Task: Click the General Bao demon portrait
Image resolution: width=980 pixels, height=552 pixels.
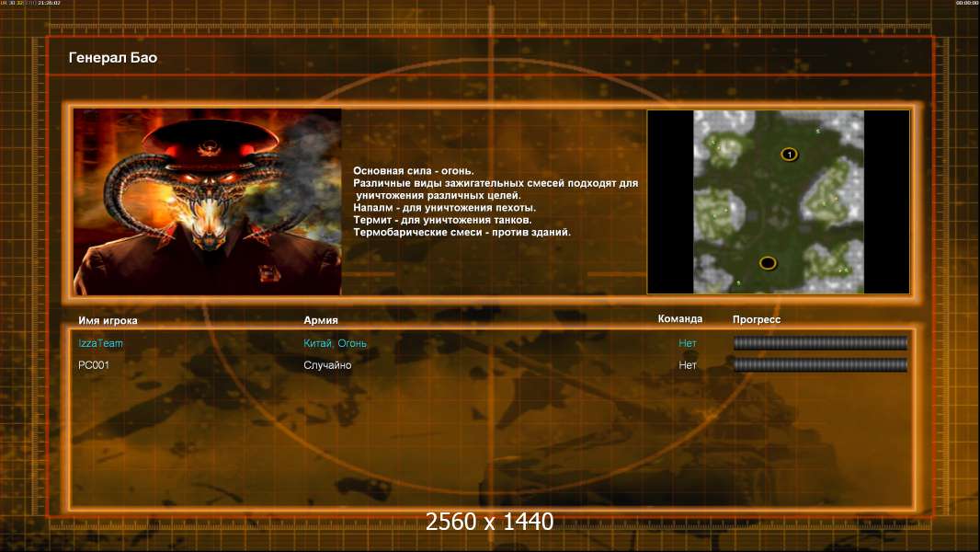Action: click(x=208, y=201)
